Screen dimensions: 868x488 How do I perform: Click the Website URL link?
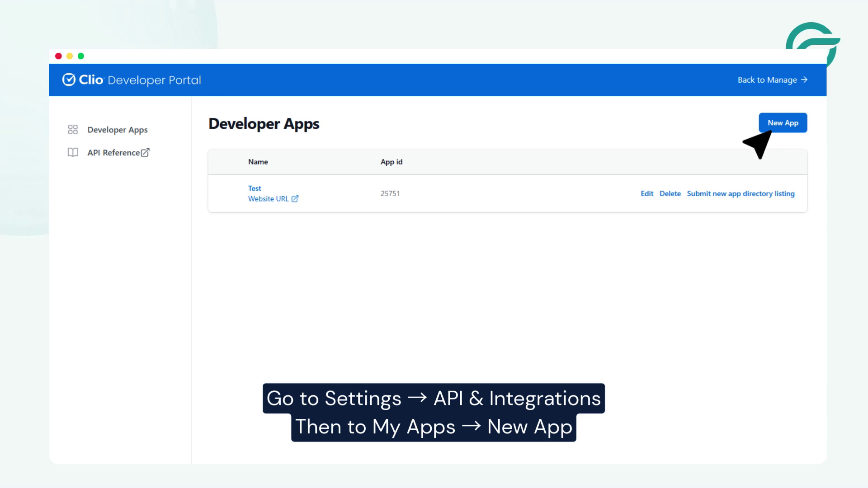pos(269,199)
